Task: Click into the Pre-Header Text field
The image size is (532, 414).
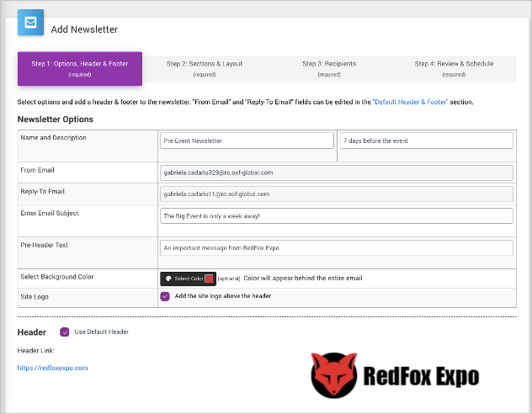Action: pyautogui.click(x=336, y=248)
